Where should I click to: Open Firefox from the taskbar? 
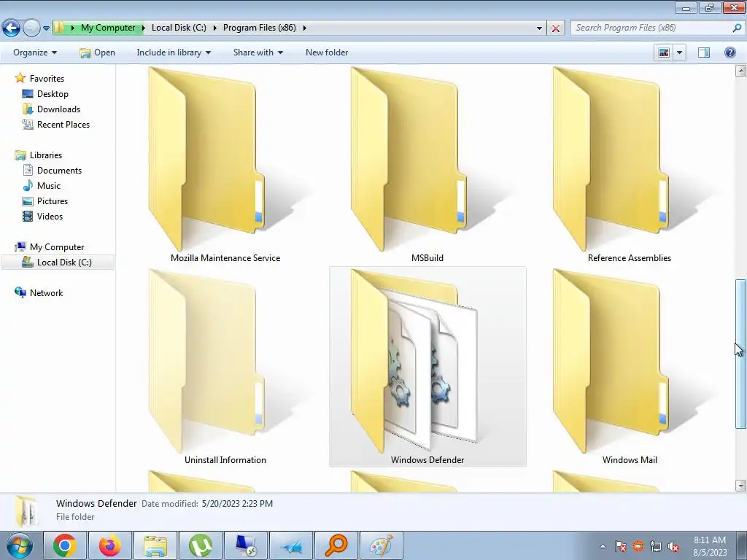coord(110,545)
